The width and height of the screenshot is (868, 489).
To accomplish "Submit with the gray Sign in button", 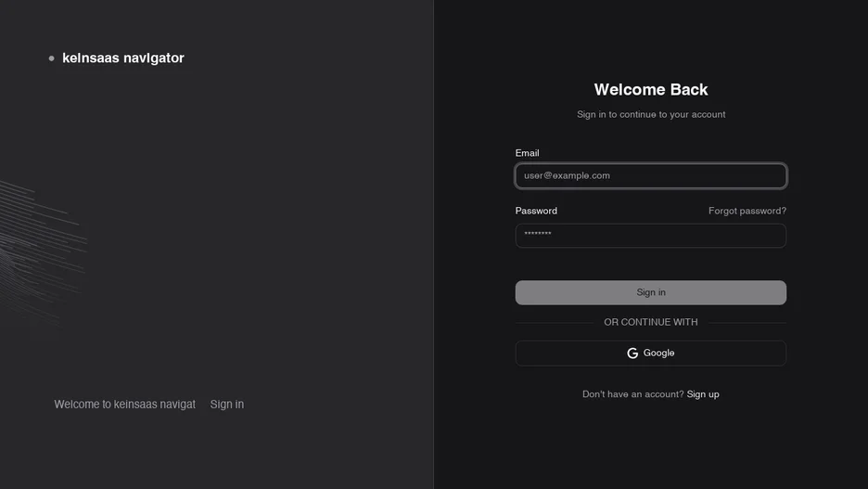I will [650, 292].
